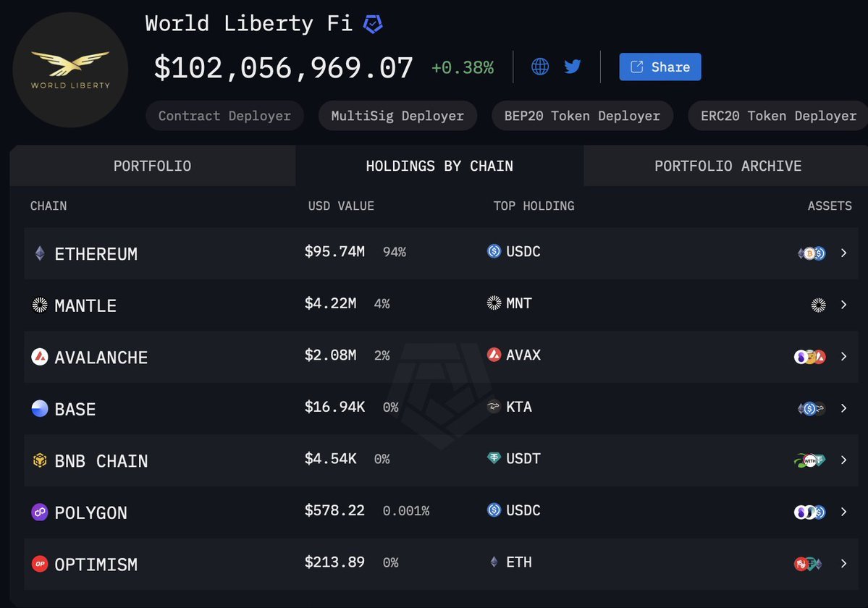Expand the Optimism row chevron

click(x=843, y=563)
